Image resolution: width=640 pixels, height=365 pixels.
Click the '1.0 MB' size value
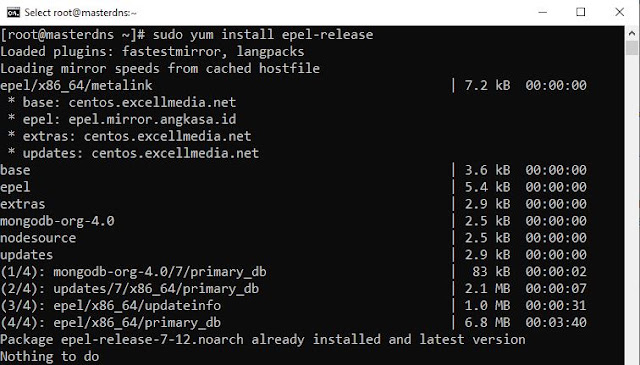487,305
